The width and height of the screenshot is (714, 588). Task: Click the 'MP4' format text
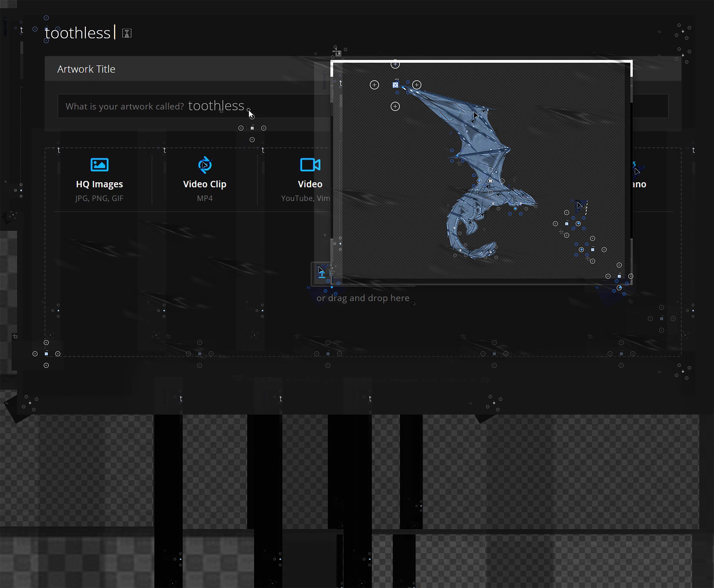click(205, 198)
